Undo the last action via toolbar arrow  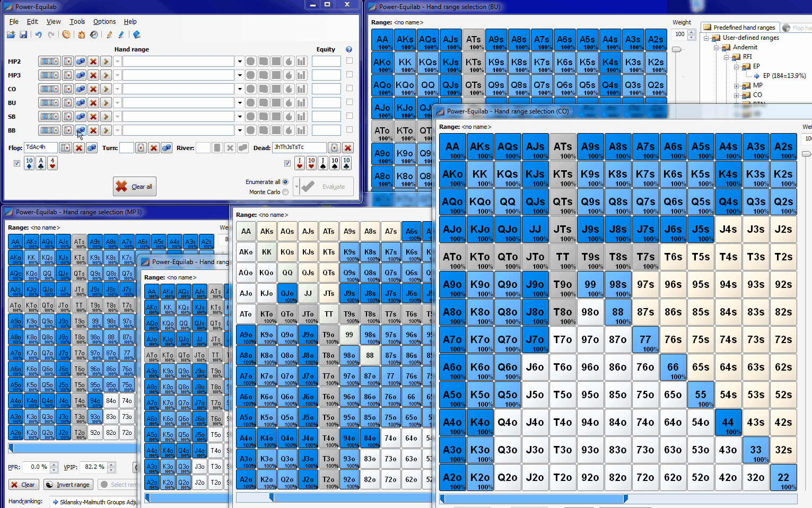38,34
